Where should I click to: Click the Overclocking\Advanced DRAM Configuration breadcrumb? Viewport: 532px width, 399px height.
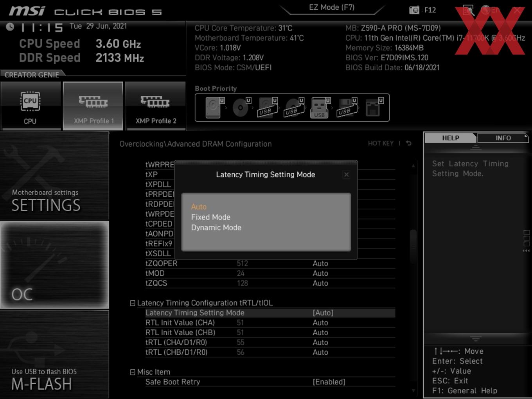click(x=196, y=144)
